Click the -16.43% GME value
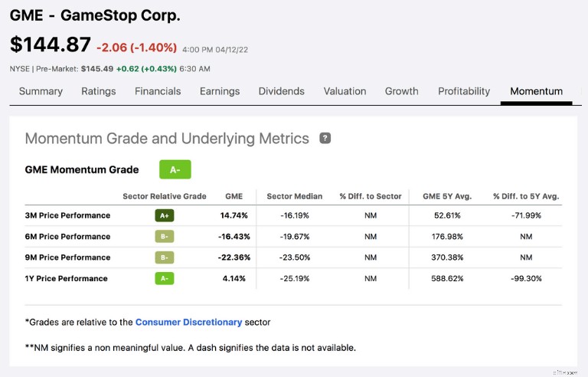Screen dimensions: 588x377 [234, 237]
